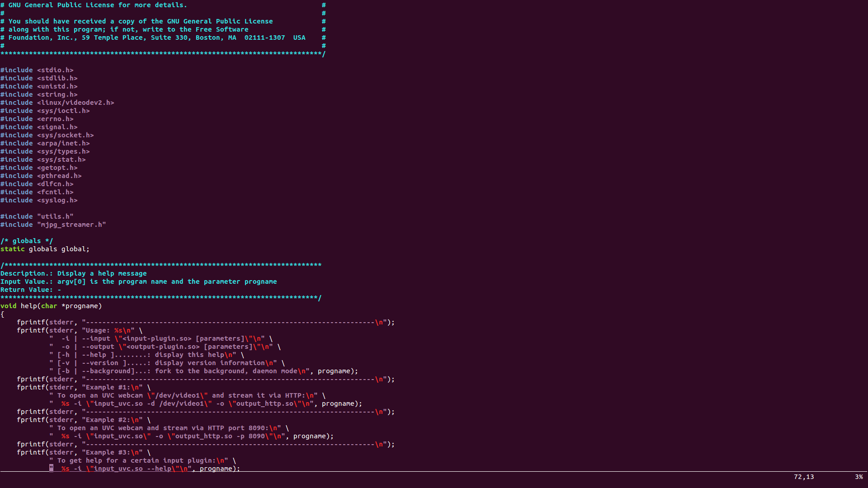Click the "mjpg_streamer.h" include text
The image size is (868, 488).
71,225
